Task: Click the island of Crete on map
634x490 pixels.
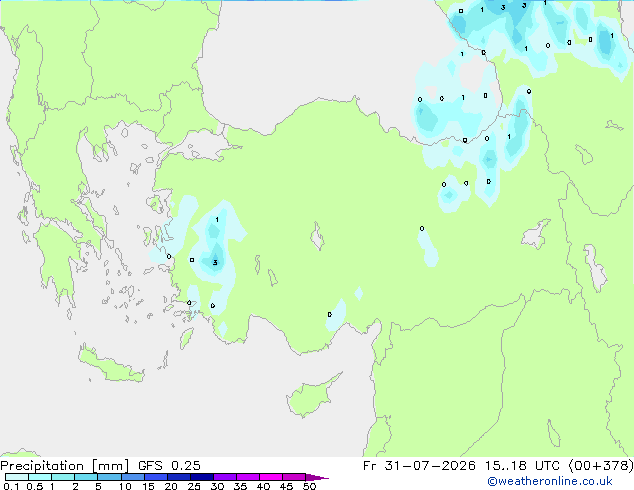Action: 110,365
